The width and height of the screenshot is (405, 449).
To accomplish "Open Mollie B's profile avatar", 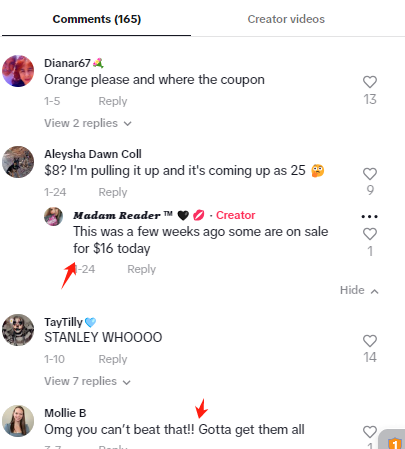I will tap(18, 421).
